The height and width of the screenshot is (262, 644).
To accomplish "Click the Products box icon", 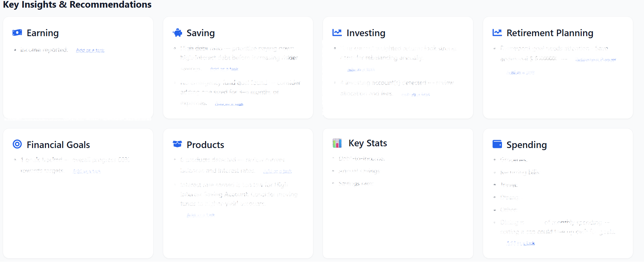I will (178, 144).
